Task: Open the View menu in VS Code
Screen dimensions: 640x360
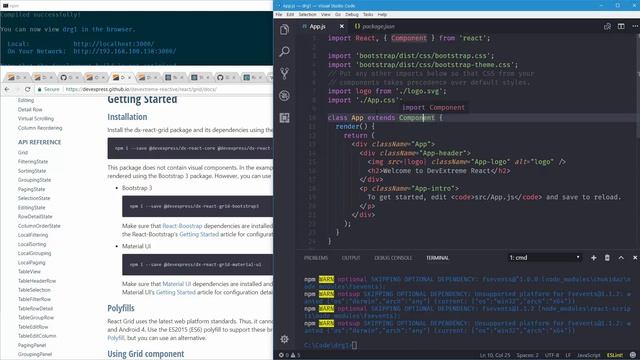Action: click(x=326, y=14)
